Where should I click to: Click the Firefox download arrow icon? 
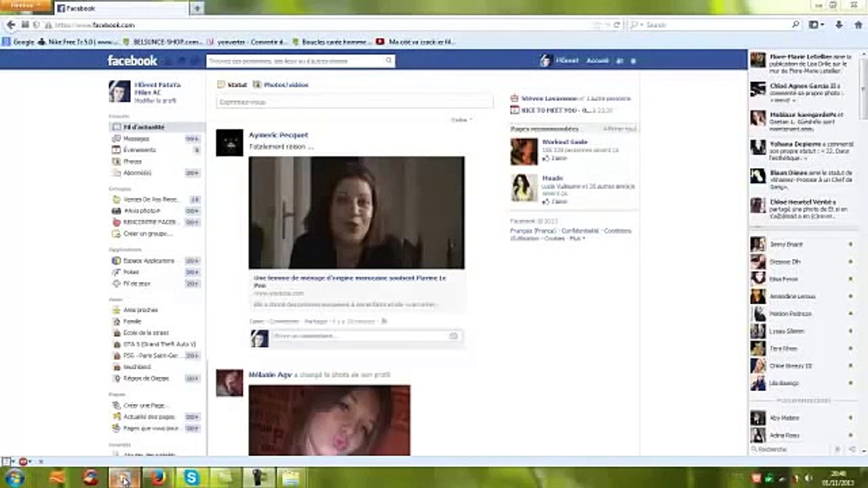839,25
